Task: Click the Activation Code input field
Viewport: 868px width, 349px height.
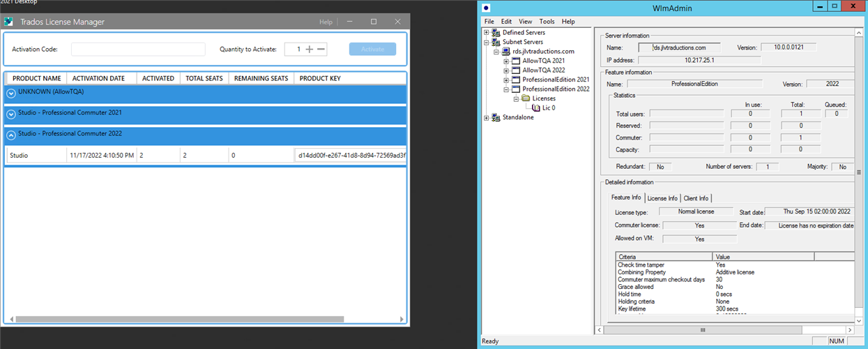Action: pyautogui.click(x=138, y=49)
